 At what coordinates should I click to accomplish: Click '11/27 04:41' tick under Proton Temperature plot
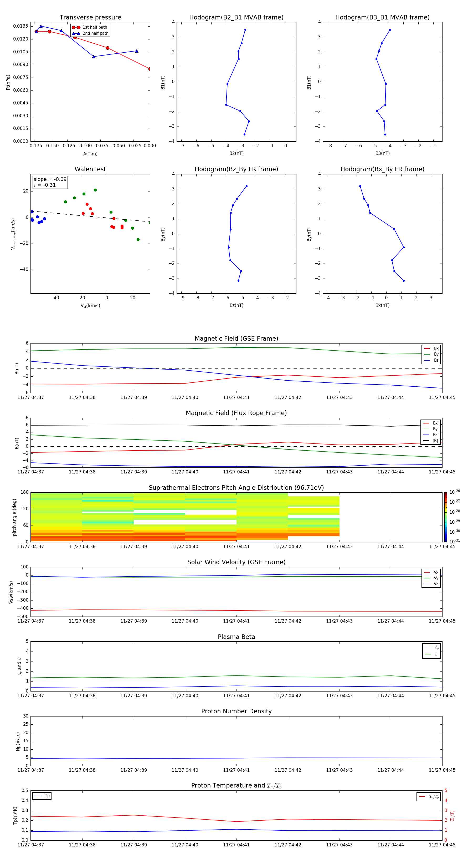pos(236,845)
